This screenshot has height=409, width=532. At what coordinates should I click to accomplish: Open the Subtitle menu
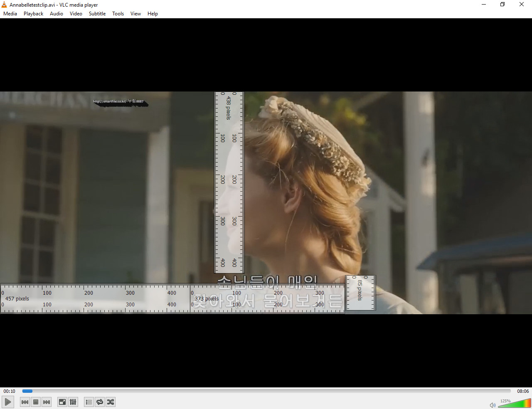click(x=97, y=14)
